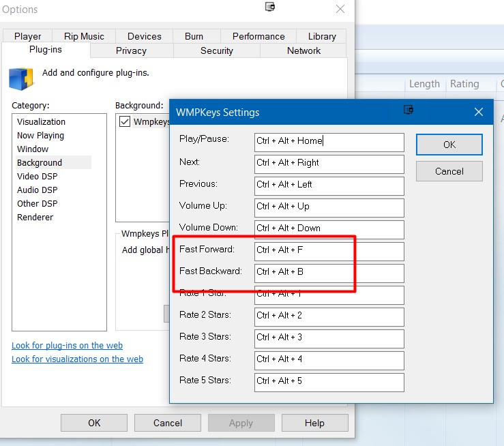Open the Library tab
This screenshot has width=504, height=446.
click(x=322, y=36)
